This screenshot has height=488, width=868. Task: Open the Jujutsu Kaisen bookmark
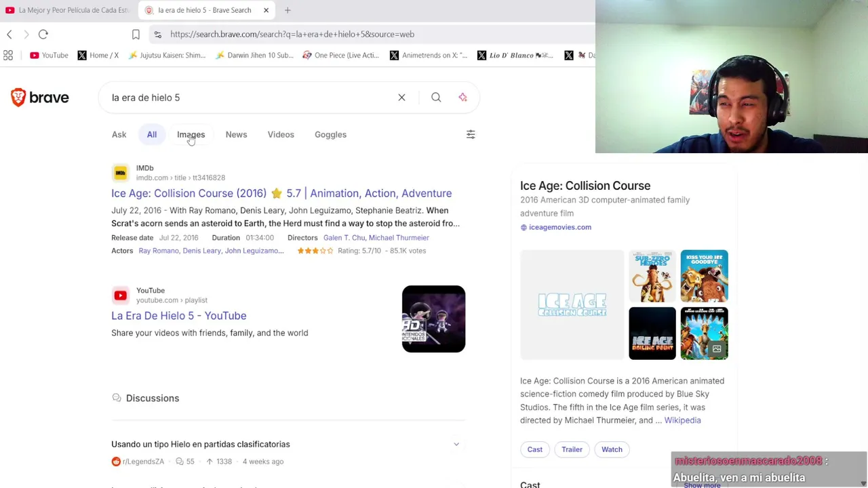pos(166,56)
